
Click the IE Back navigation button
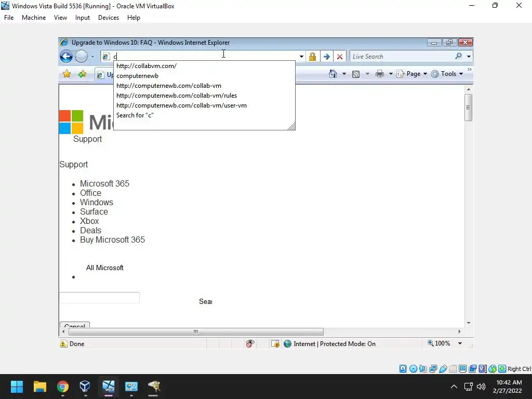[x=66, y=56]
